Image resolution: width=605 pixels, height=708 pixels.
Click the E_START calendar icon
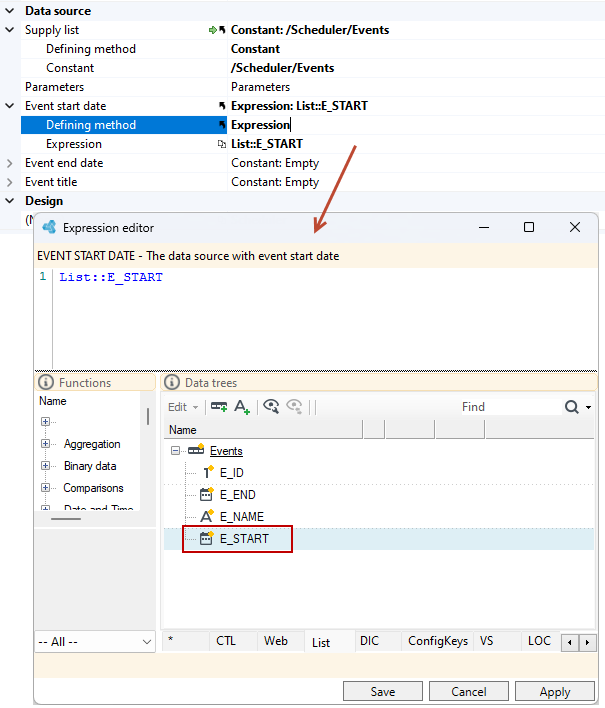pos(206,538)
